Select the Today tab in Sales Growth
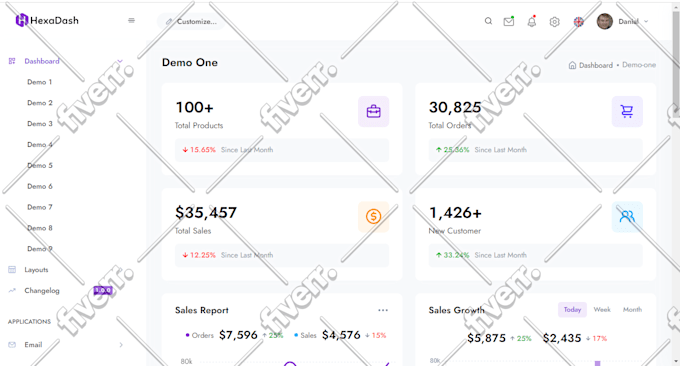This screenshot has height=366, width=680. (572, 310)
